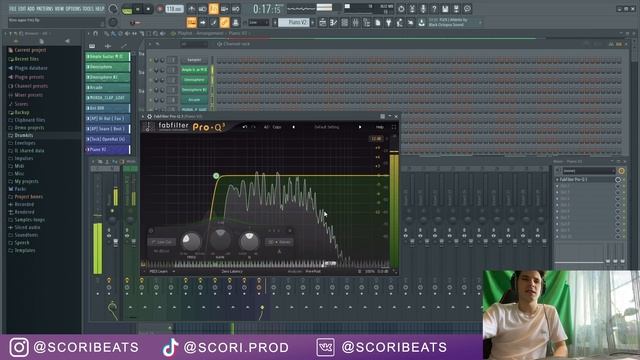The height and width of the screenshot is (360, 640).
Task: Open the OPTIONS menu
Action: [73, 8]
